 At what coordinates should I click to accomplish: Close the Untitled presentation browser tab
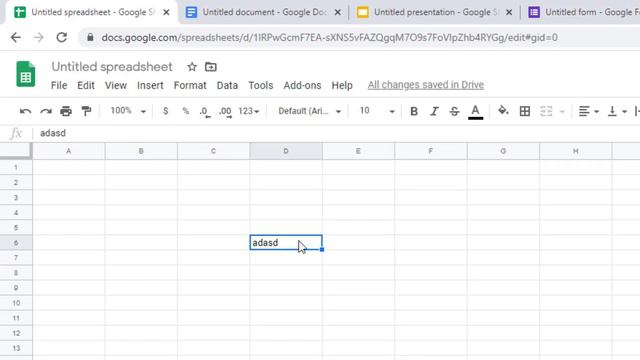[x=509, y=12]
